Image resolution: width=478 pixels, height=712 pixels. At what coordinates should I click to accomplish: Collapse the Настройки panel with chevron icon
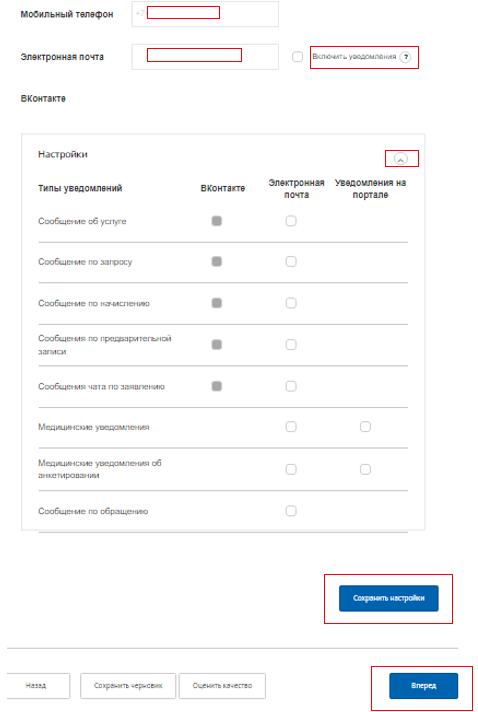point(401,159)
